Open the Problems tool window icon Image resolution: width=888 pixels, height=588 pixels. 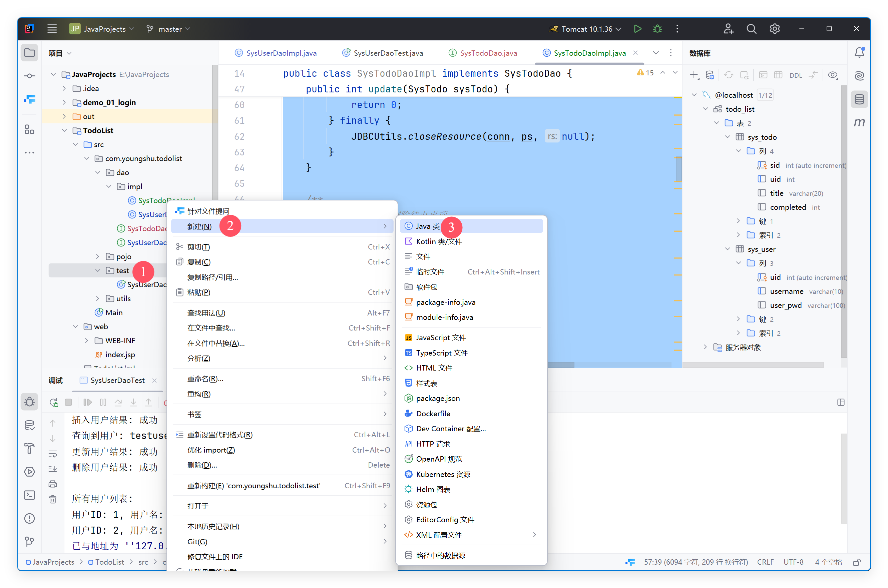29,518
